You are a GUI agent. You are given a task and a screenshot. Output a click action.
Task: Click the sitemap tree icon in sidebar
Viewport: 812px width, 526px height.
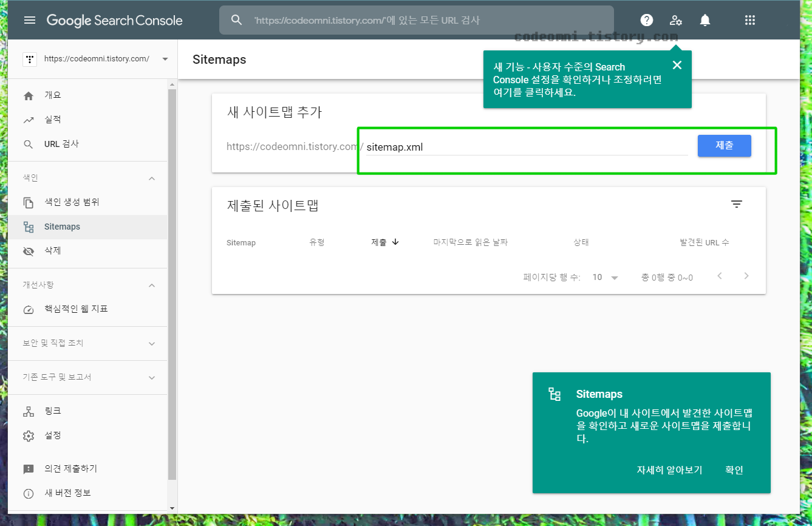(29, 227)
